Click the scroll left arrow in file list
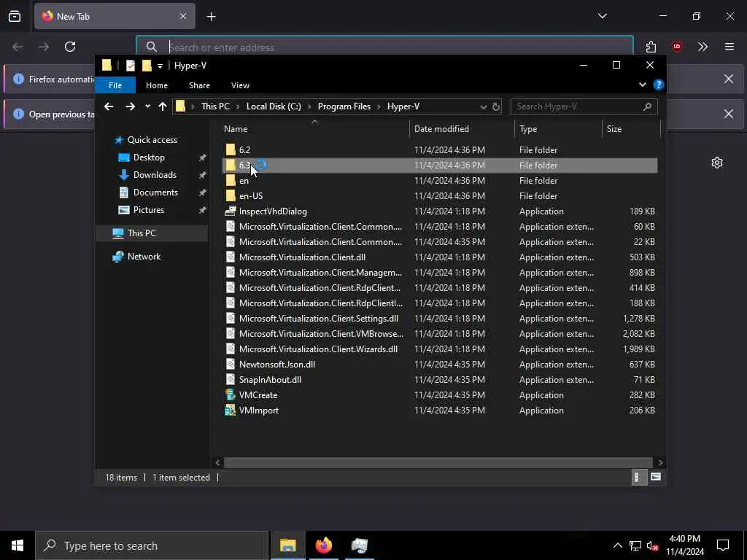 click(x=217, y=462)
